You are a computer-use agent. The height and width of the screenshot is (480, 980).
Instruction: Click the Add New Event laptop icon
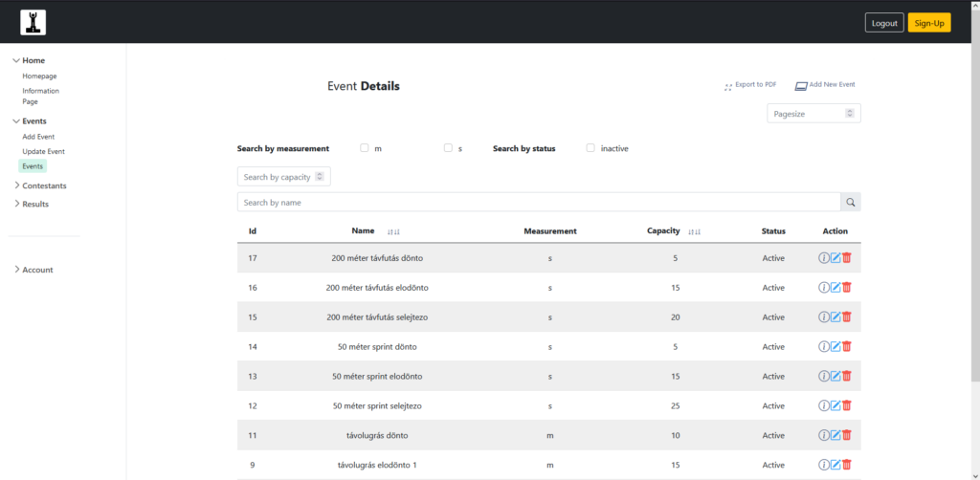801,87
